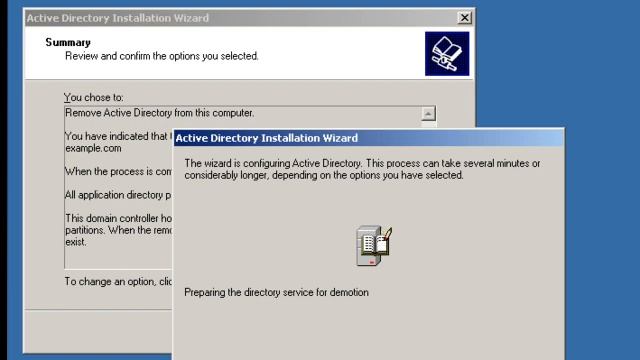The height and width of the screenshot is (360, 640).
Task: Click the animated server and book icon
Action: coord(374,246)
